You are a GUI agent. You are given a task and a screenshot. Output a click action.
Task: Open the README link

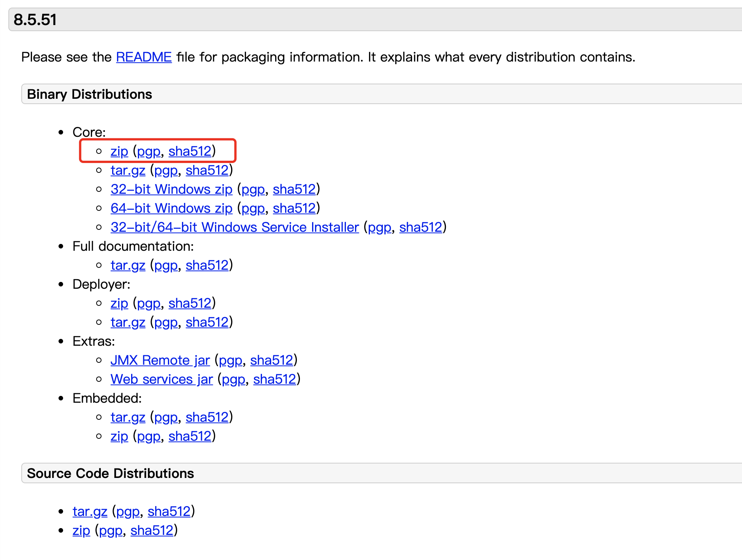point(144,57)
